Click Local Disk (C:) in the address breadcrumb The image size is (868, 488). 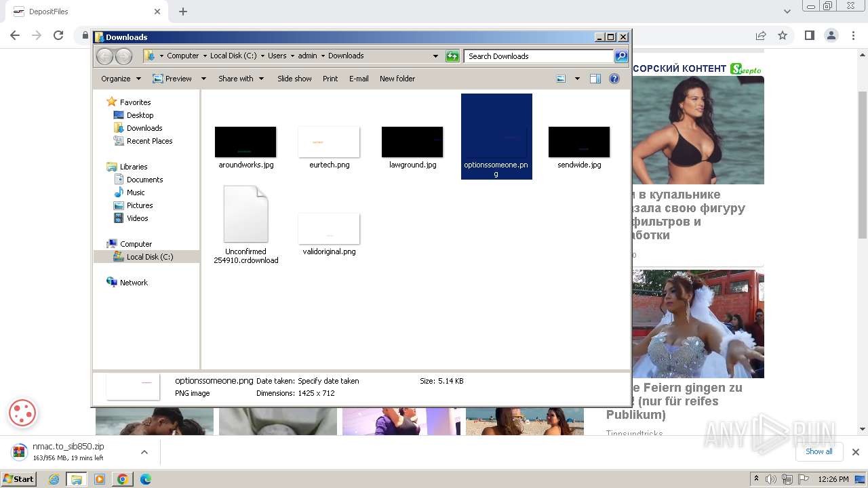(233, 56)
